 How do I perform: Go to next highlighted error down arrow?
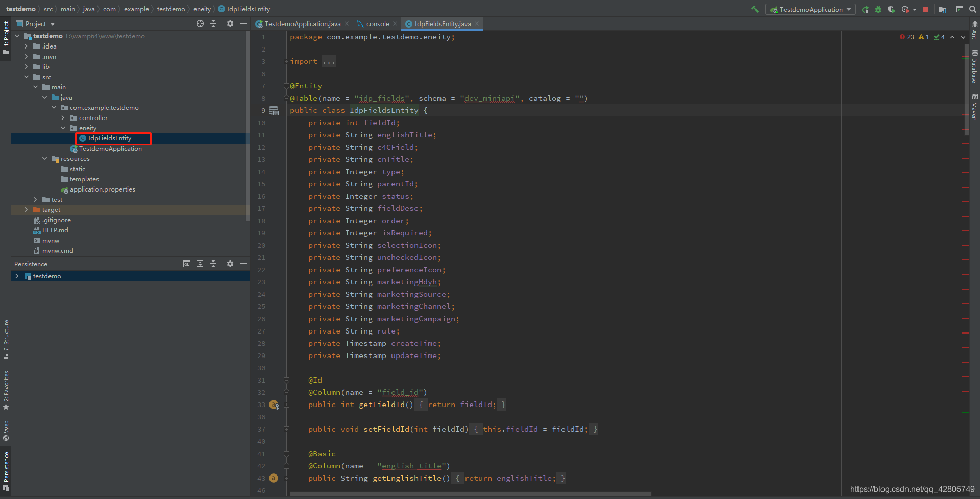click(x=963, y=37)
